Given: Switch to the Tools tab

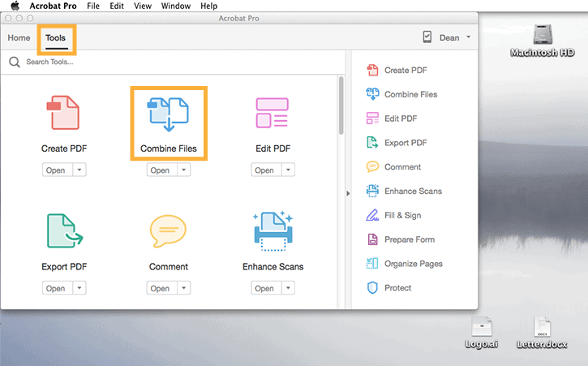Looking at the screenshot, I should pos(55,37).
